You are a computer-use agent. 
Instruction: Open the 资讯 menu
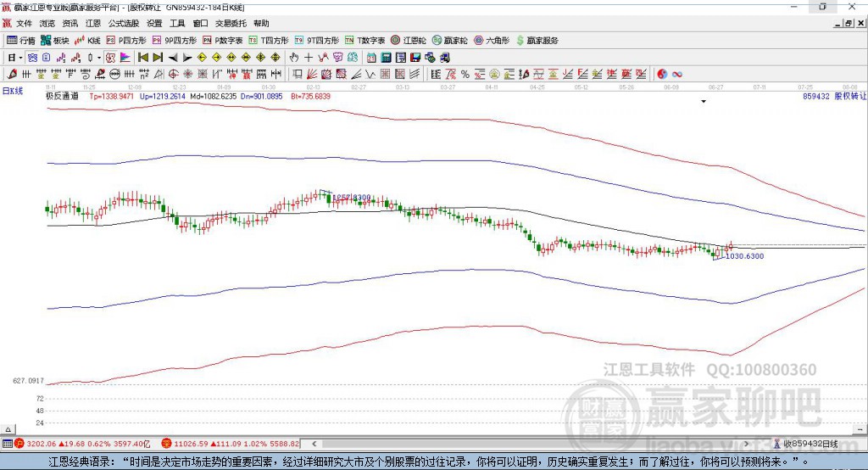click(x=70, y=23)
